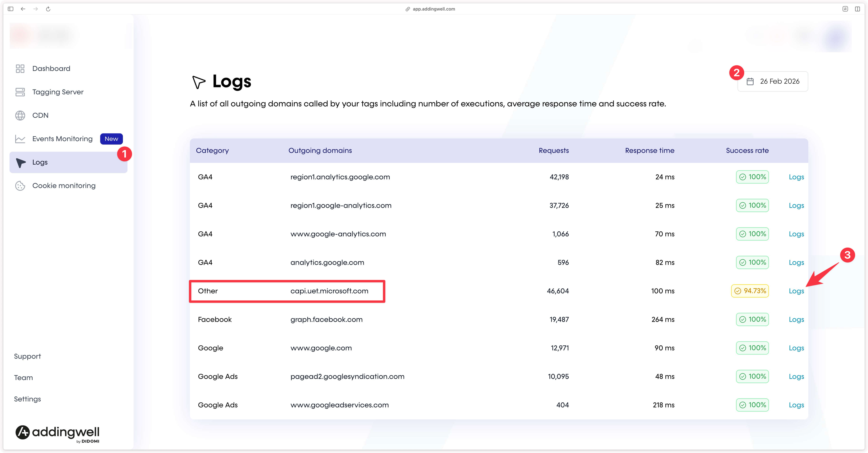Reload the page with the refresh icon
Viewport: 868px width, 453px height.
click(48, 9)
